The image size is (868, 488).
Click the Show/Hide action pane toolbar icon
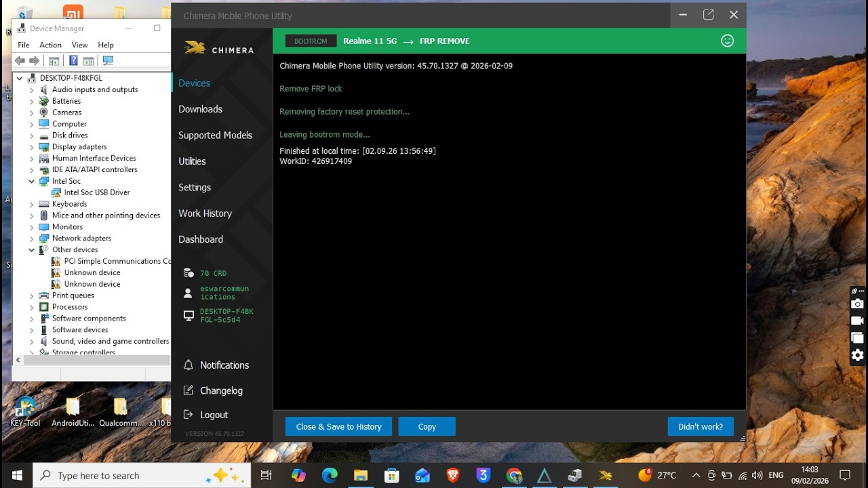(x=88, y=61)
